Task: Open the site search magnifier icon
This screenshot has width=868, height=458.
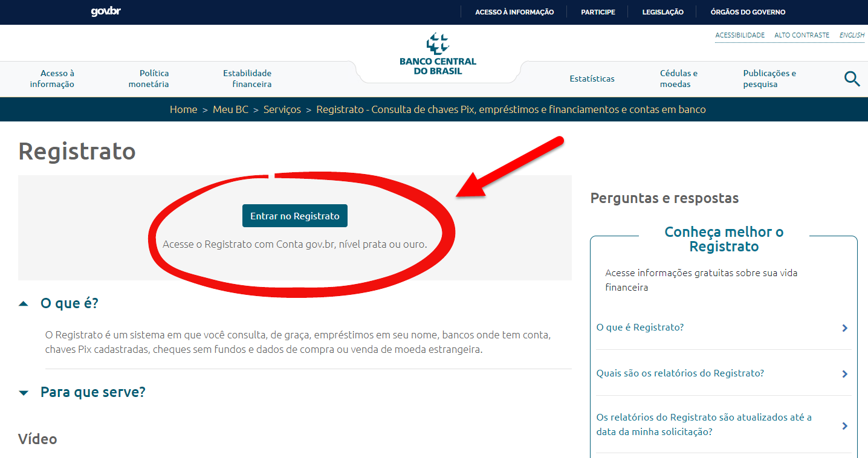Action: coord(852,79)
